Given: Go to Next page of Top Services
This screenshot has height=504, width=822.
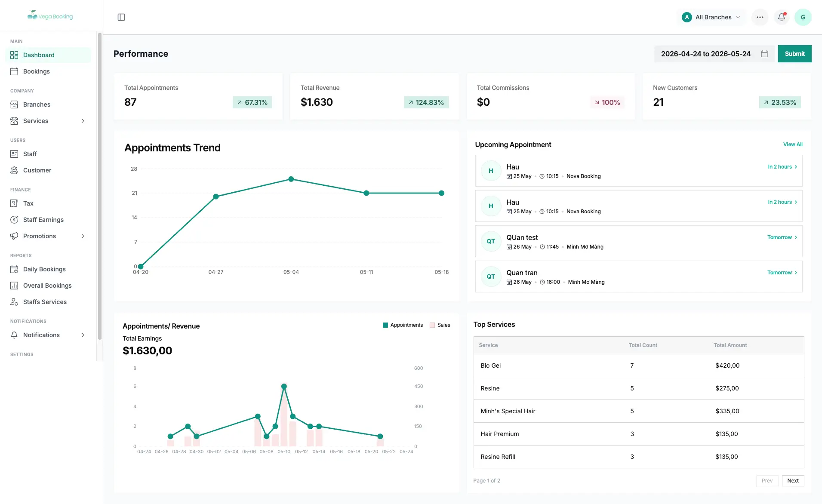Looking at the screenshot, I should point(793,481).
